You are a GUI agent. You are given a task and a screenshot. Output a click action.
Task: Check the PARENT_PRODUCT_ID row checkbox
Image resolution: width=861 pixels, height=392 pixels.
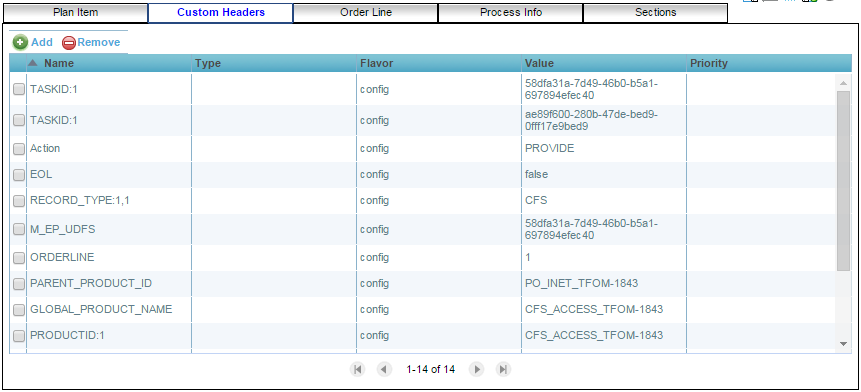pyautogui.click(x=19, y=284)
